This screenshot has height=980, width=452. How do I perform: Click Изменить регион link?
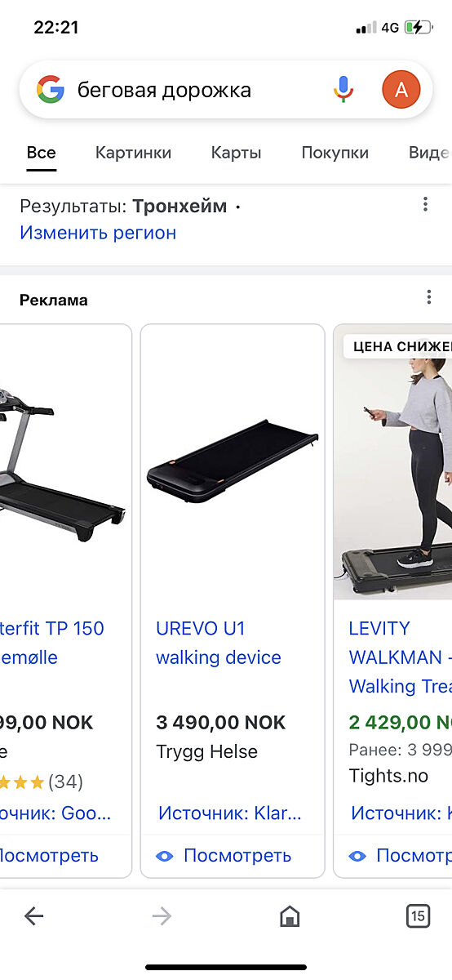(98, 233)
